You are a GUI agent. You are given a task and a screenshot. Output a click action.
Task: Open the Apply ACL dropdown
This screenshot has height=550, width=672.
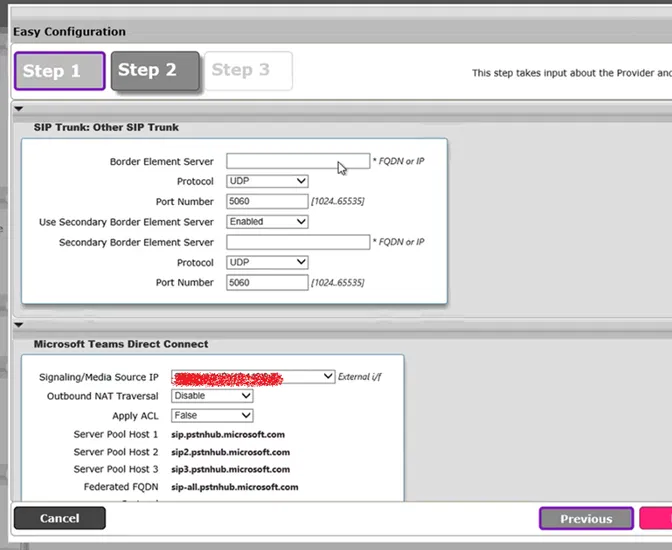(212, 415)
